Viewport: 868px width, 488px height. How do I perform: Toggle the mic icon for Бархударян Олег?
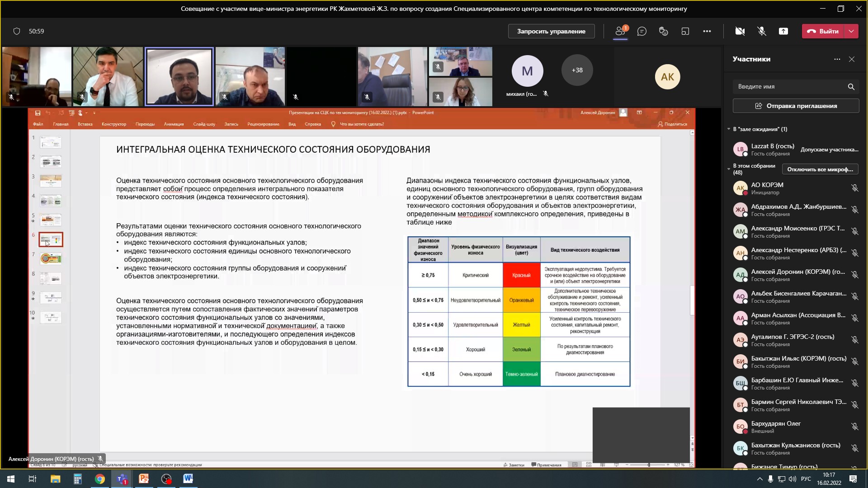(x=855, y=427)
